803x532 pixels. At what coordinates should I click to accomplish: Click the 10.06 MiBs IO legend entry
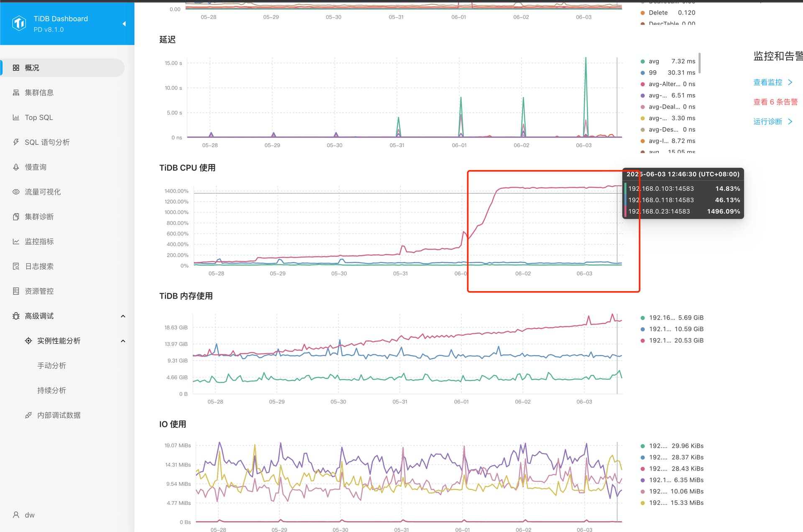pos(672,491)
